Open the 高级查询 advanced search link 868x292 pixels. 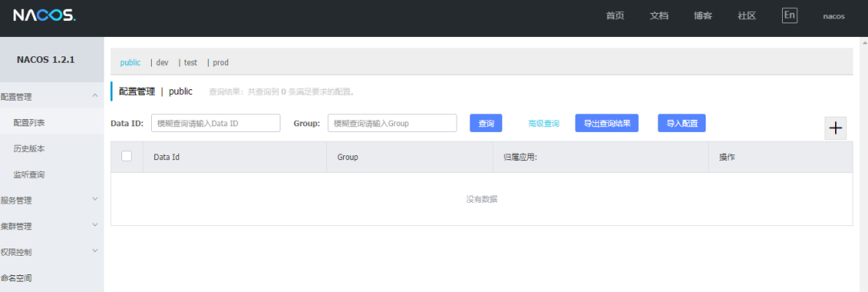coord(543,124)
